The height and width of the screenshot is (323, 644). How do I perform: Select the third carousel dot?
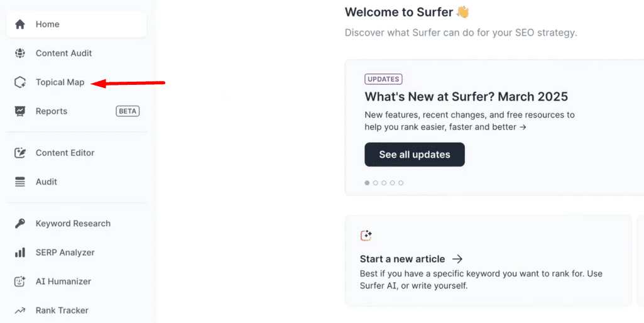coord(384,183)
